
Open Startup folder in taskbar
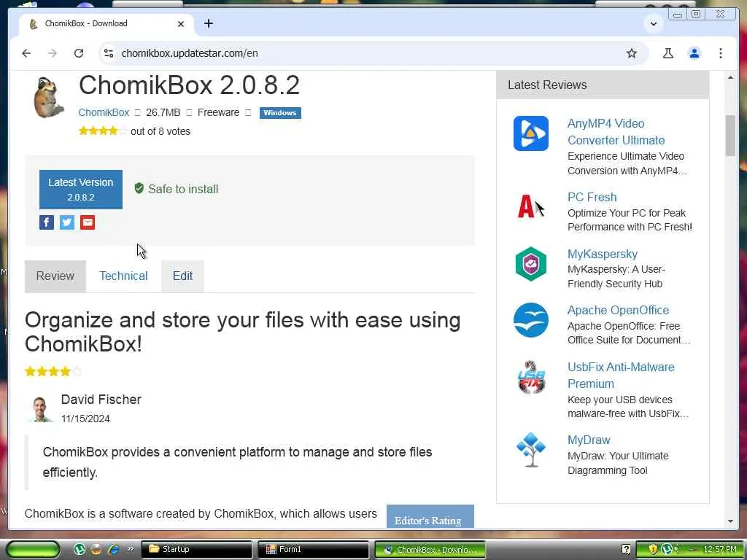(197, 550)
